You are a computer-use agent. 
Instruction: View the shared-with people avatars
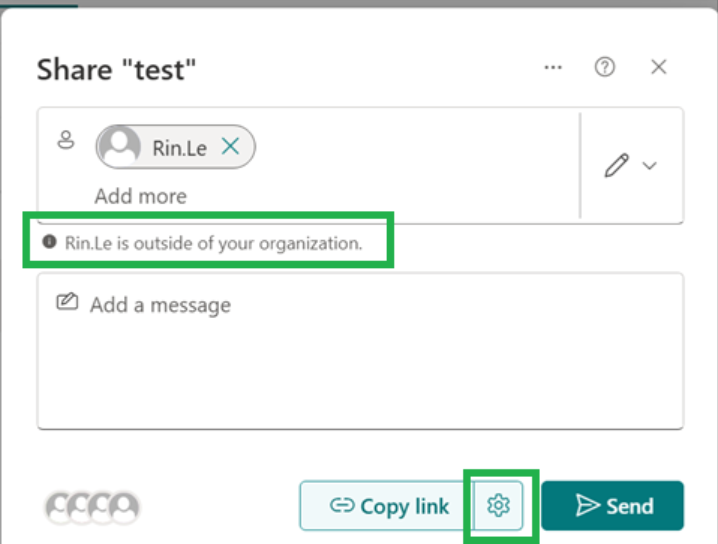(92, 507)
